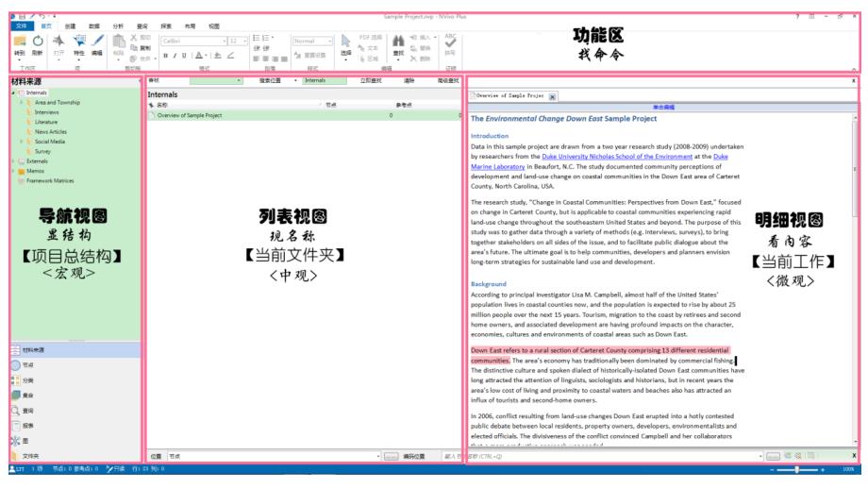Select the Survey folder

[x=42, y=151]
